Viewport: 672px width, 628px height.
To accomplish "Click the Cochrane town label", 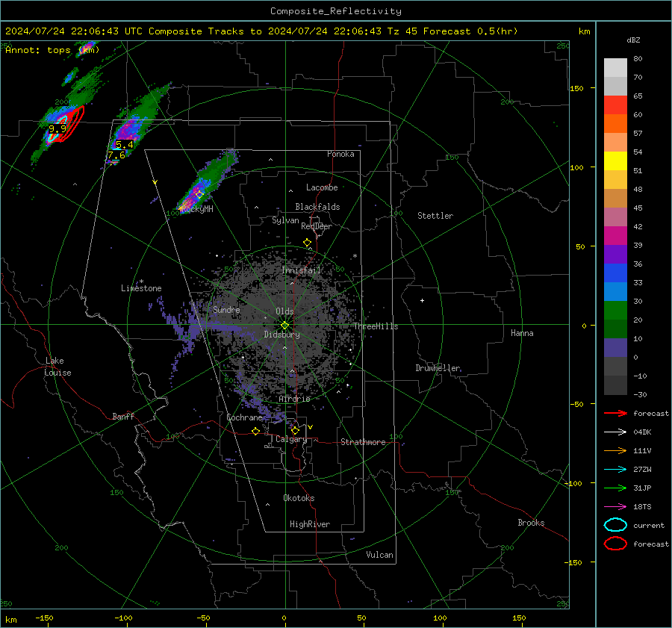I will click(x=244, y=417).
